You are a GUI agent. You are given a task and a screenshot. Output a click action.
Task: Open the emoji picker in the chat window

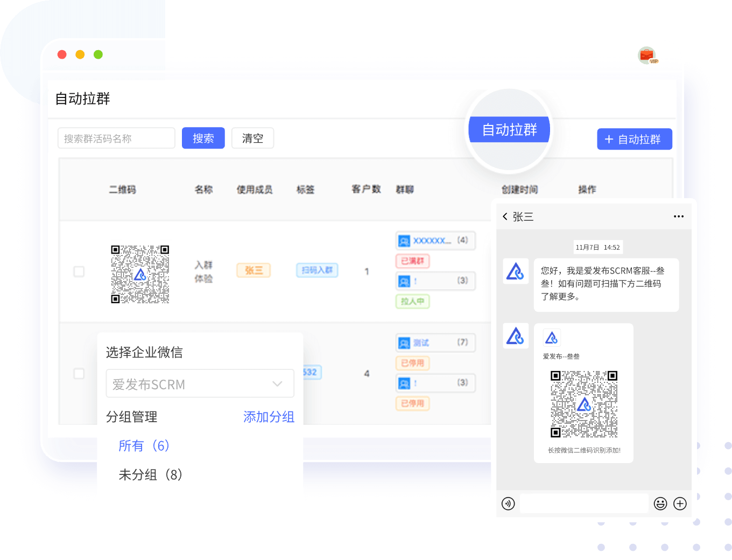tap(660, 503)
